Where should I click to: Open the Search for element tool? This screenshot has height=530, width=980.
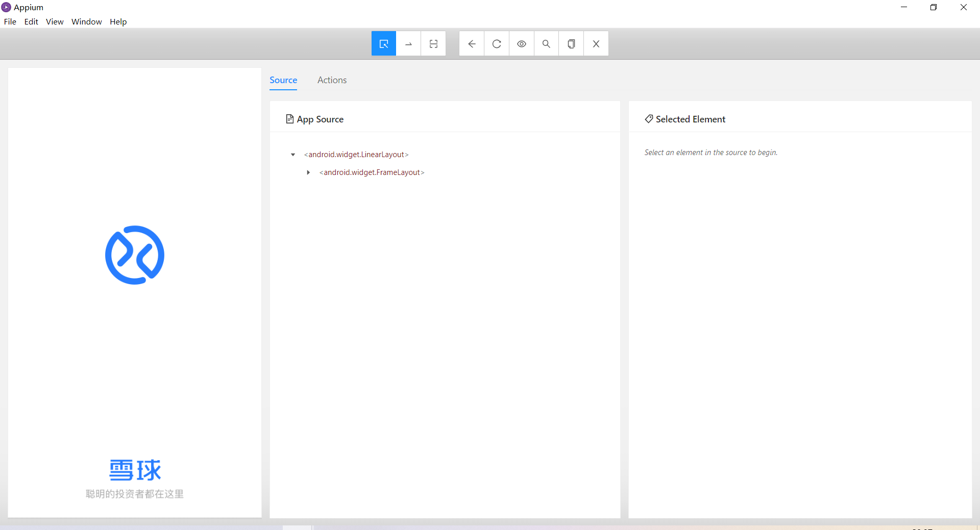pos(546,44)
